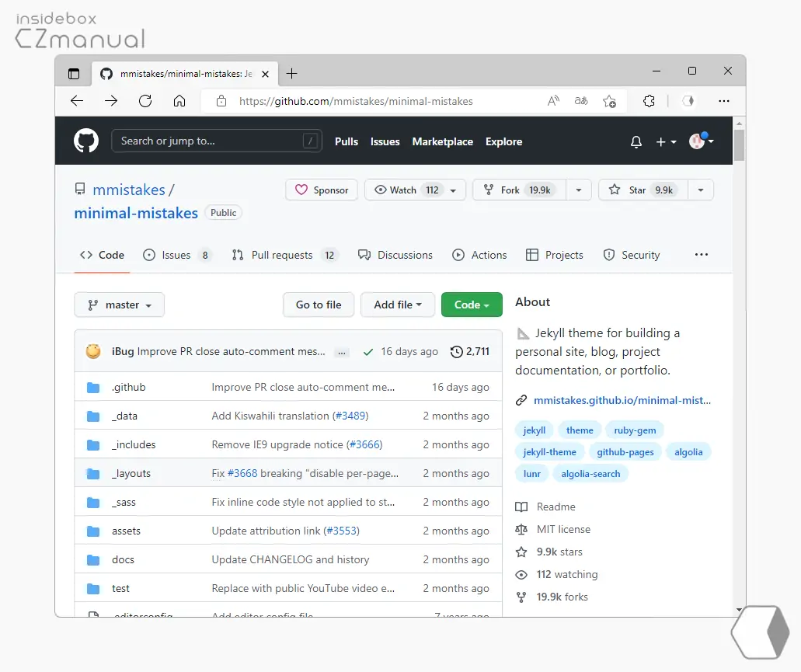This screenshot has height=672, width=801.
Task: Expand the Fork options dropdown
Action: point(578,190)
